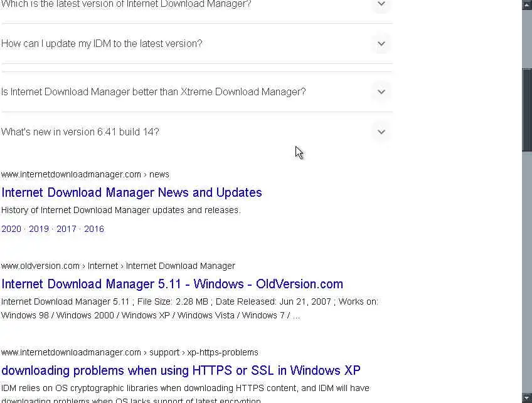532x403 pixels.
Task: Open the 2020 news sitelink
Action: 11,229
